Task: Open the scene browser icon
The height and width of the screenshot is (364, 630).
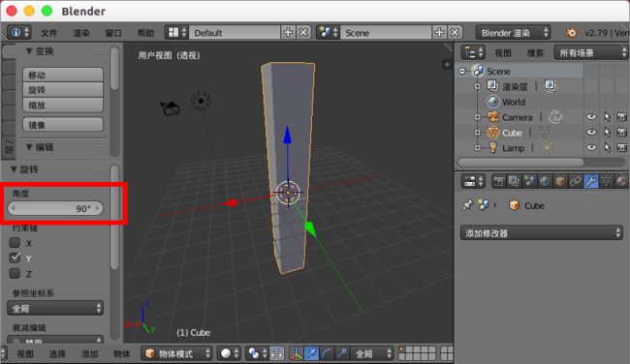Action: (x=329, y=33)
